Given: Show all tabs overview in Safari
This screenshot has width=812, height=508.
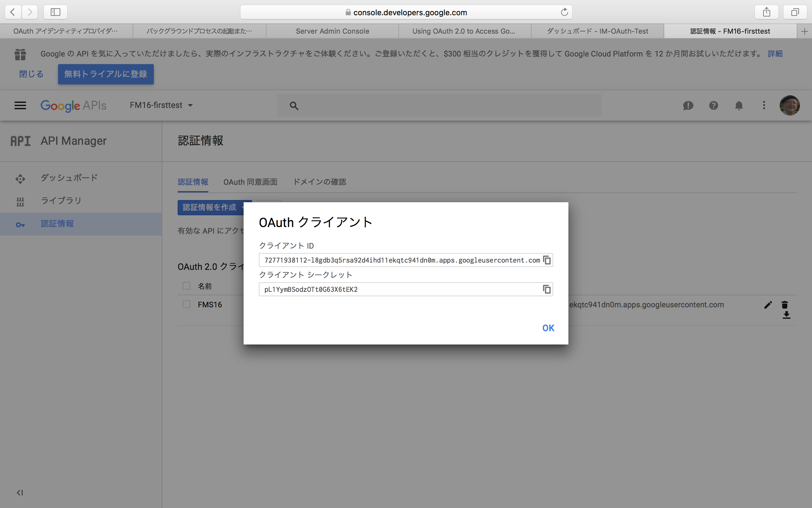Looking at the screenshot, I should click(795, 12).
